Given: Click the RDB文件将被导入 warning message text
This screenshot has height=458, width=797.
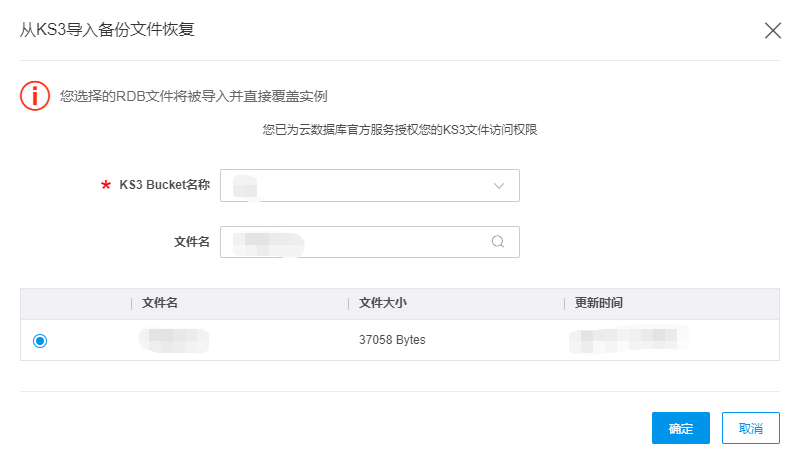Looking at the screenshot, I should [x=194, y=96].
